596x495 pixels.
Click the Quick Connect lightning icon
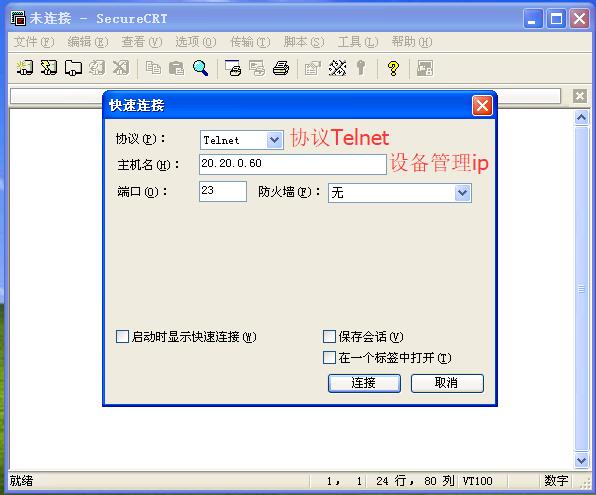point(49,68)
